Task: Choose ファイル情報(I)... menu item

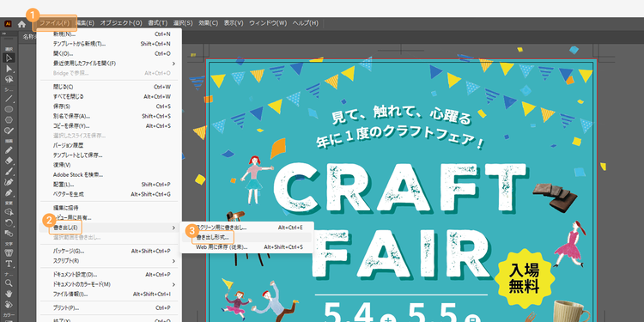Action: (109, 294)
